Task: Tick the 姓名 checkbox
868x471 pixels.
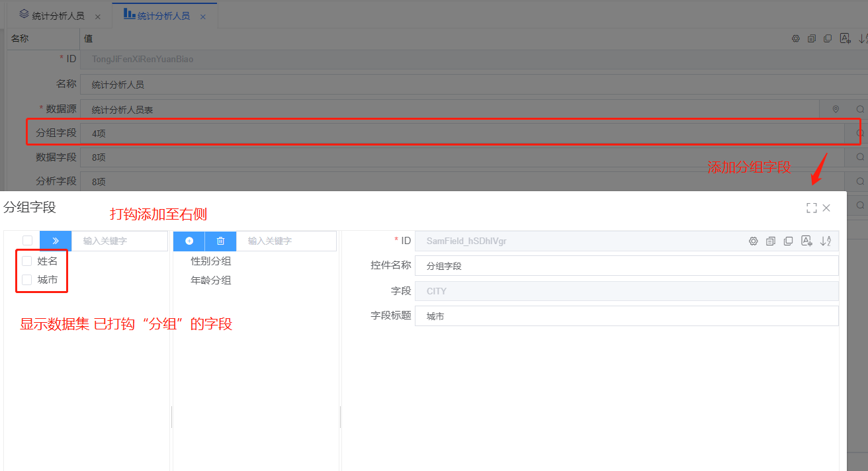Action: [x=27, y=261]
